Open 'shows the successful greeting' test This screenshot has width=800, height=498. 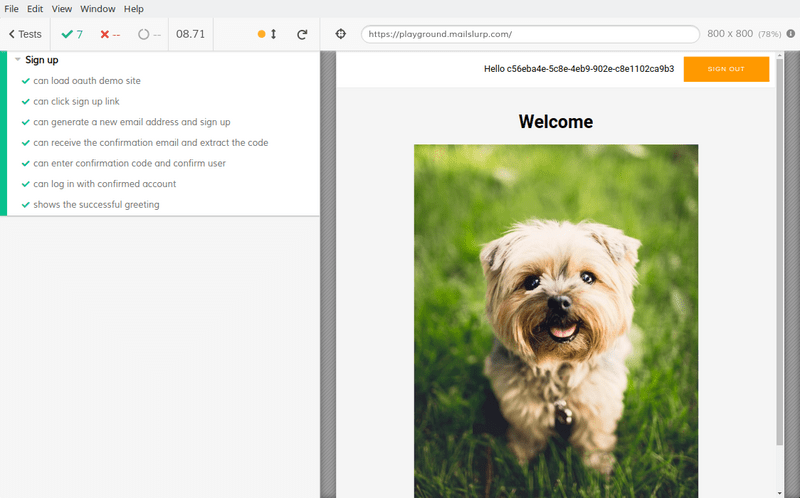[x=96, y=205]
